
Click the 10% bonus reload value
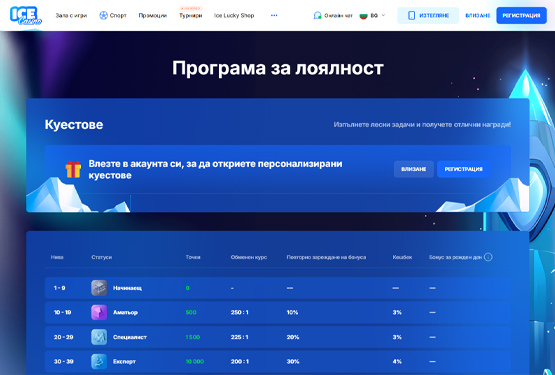pyautogui.click(x=292, y=312)
